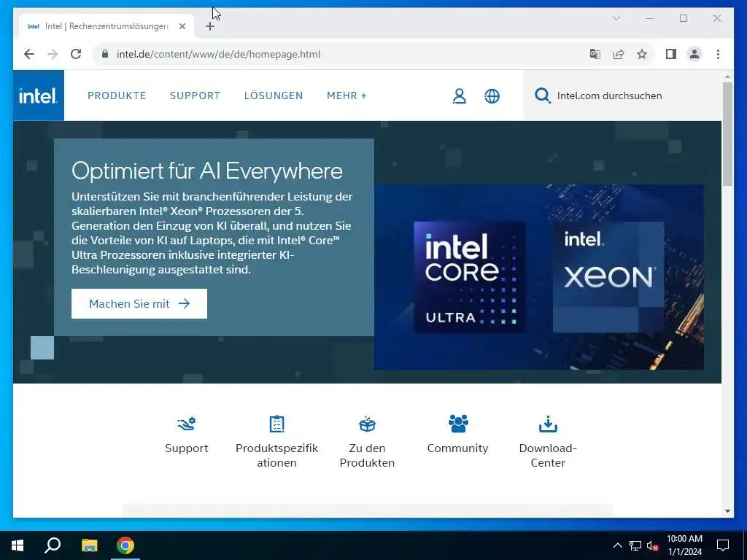Open the SUPPORT menu

[x=196, y=96]
